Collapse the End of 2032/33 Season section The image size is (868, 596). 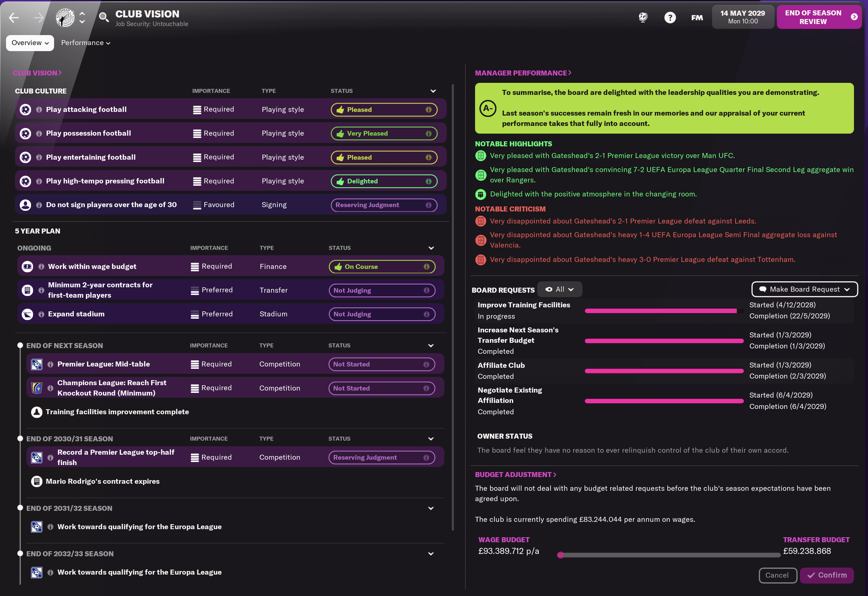coord(431,554)
